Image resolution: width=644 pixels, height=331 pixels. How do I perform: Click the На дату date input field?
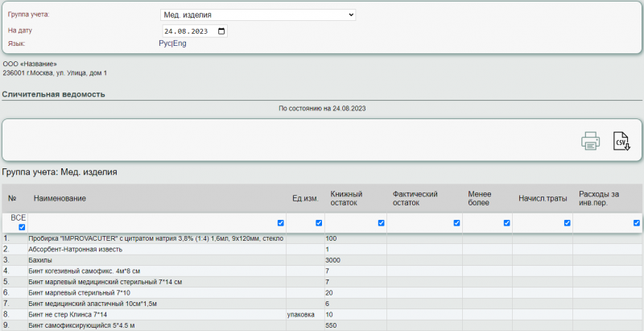click(x=189, y=31)
